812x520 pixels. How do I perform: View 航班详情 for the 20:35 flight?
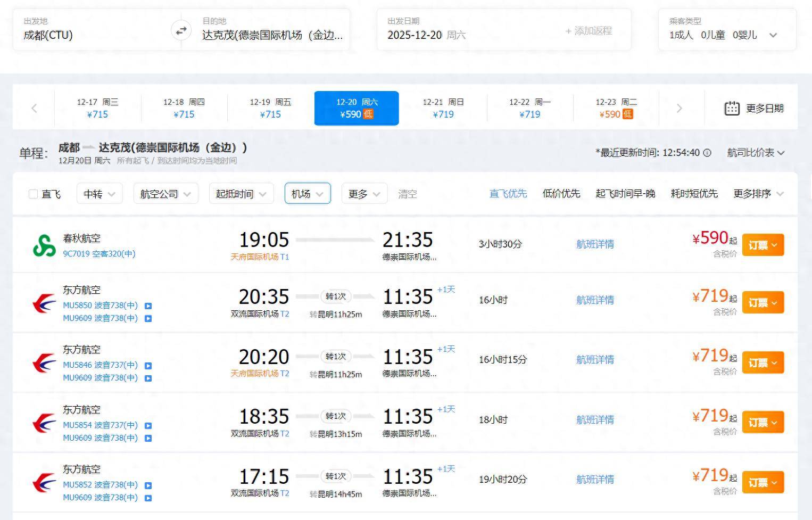595,300
